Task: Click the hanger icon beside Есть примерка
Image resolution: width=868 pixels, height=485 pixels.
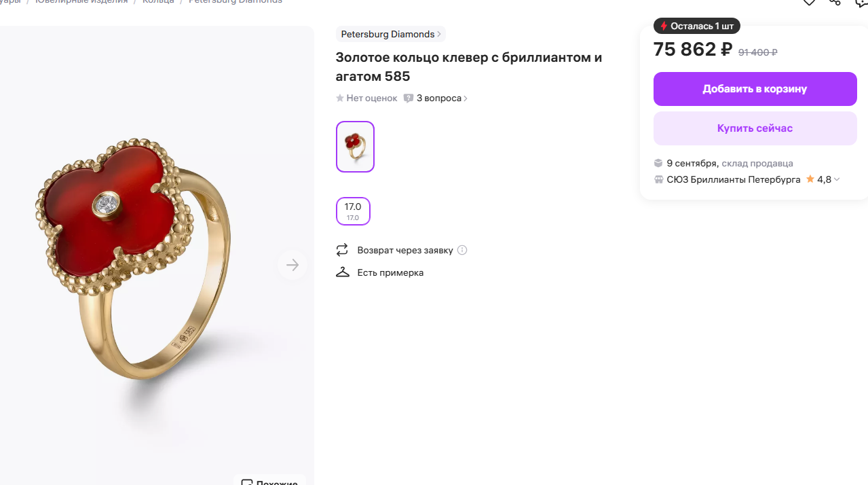Action: coord(342,272)
